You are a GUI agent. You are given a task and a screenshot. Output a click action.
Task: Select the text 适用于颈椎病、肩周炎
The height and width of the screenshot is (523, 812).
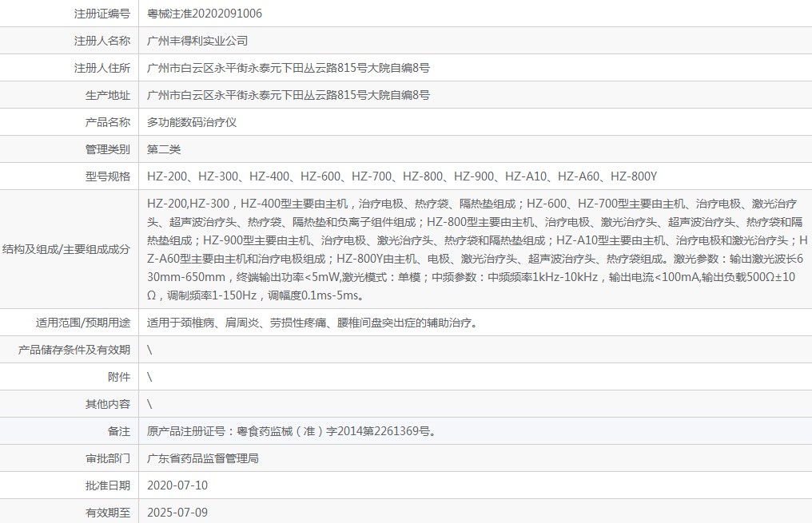203,323
